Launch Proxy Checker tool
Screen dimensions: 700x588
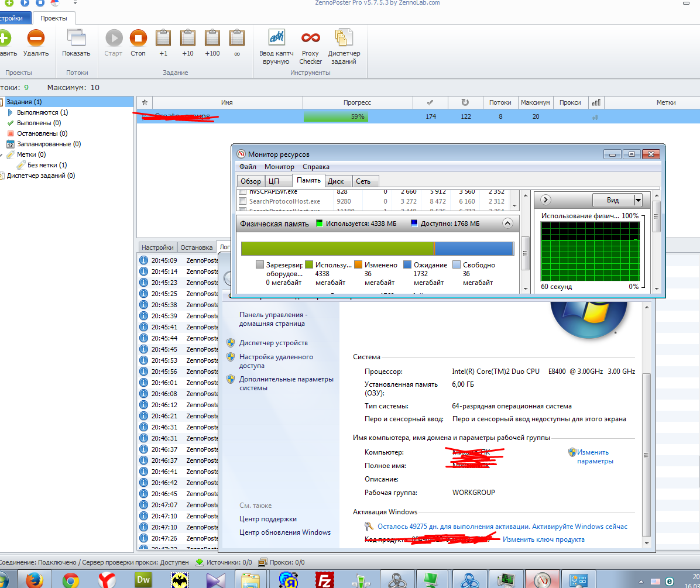pyautogui.click(x=310, y=47)
